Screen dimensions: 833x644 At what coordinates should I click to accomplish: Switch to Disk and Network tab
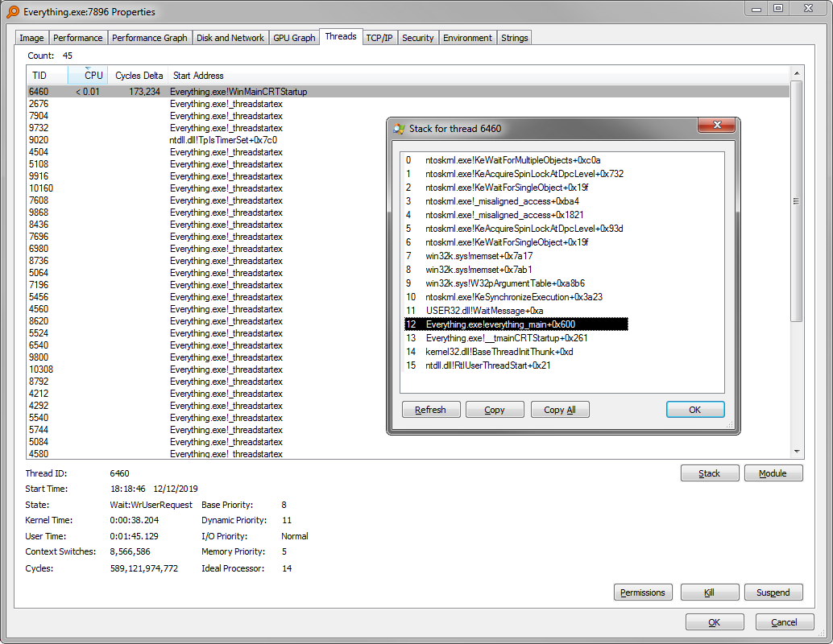click(230, 38)
